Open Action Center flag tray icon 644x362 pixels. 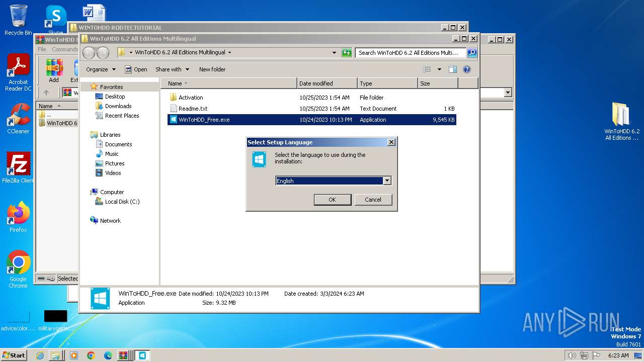pyautogui.click(x=597, y=355)
